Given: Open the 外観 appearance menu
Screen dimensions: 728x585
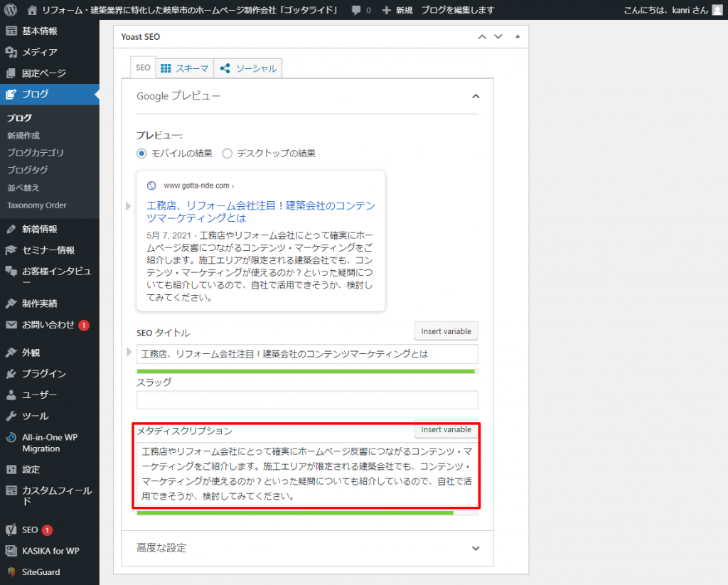Looking at the screenshot, I should [31, 353].
